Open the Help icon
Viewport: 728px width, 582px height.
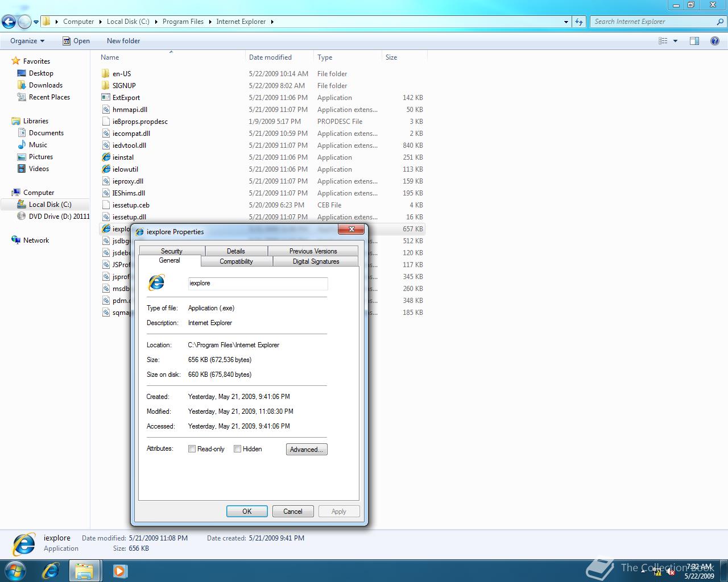[715, 41]
